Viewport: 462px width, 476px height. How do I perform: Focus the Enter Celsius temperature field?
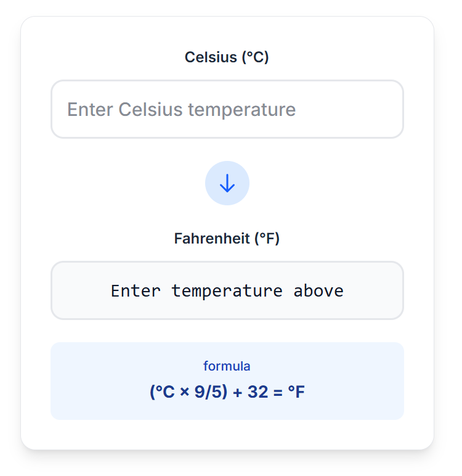227,109
